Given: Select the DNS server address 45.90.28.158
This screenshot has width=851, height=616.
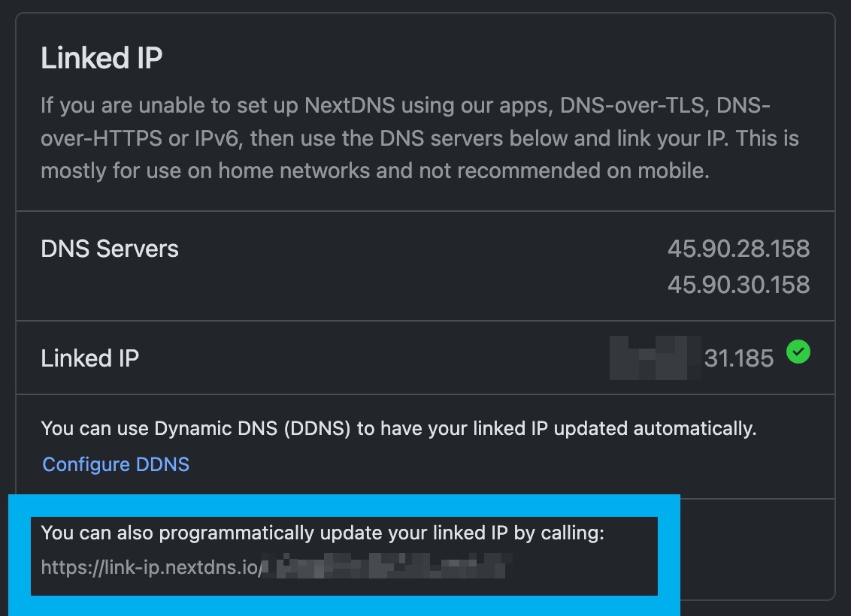Looking at the screenshot, I should [738, 249].
